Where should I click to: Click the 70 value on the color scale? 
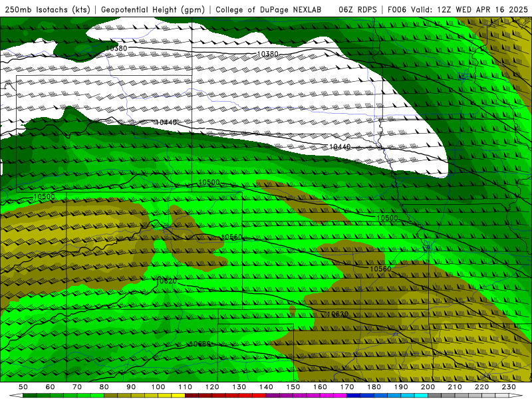pos(77,387)
